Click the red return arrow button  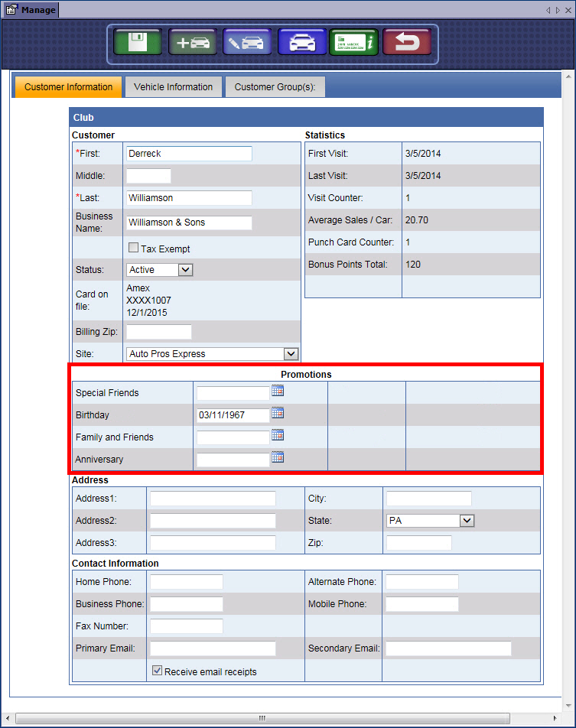pos(407,43)
